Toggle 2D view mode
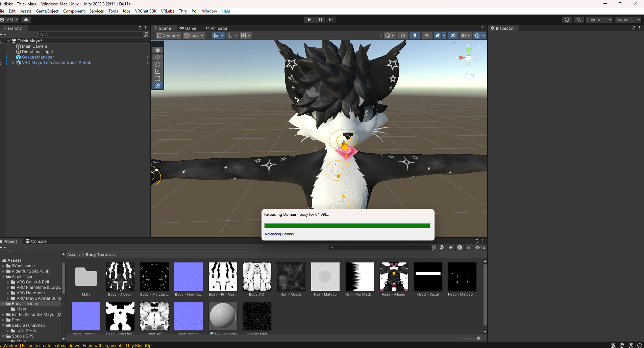644x348 pixels. (x=402, y=36)
